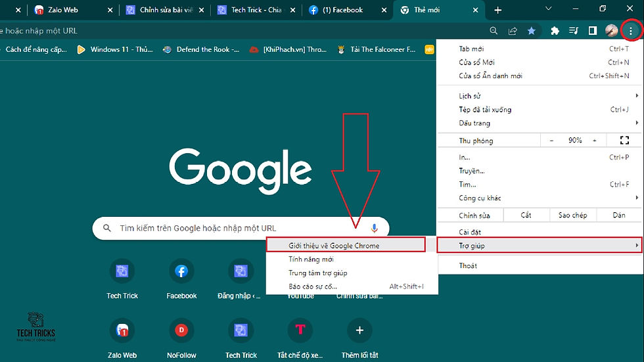Open a new tab with plus button

coord(498,10)
